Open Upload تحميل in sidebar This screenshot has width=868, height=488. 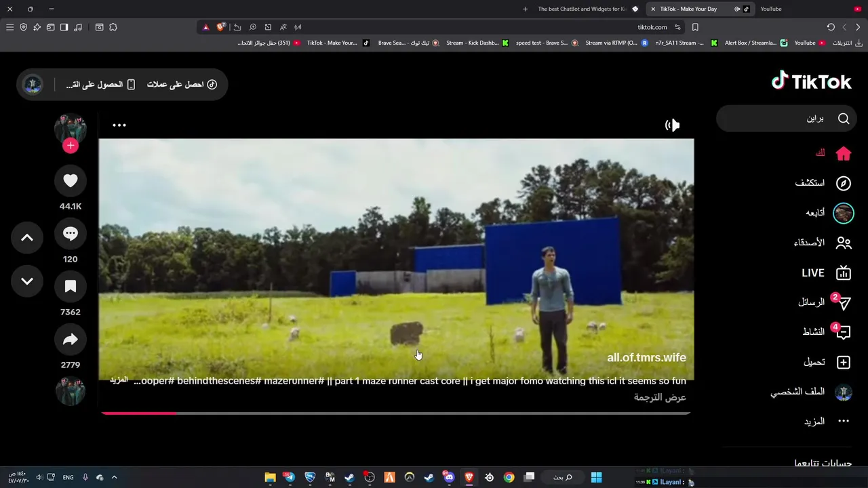[826, 363]
